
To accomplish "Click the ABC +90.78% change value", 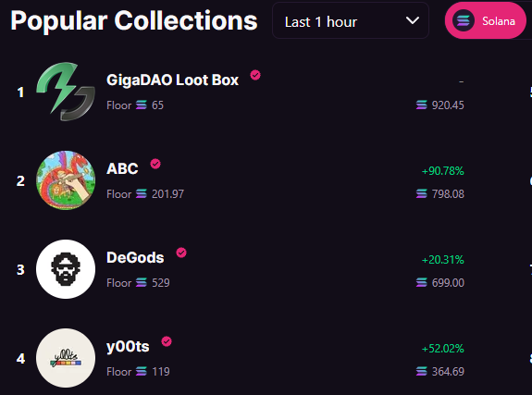I will click(442, 171).
